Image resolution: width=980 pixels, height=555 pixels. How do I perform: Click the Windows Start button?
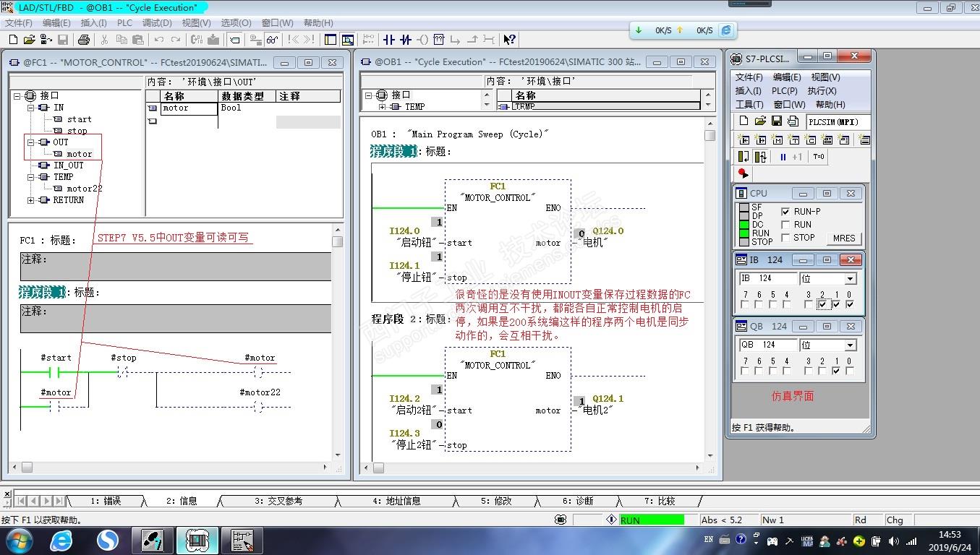point(18,540)
